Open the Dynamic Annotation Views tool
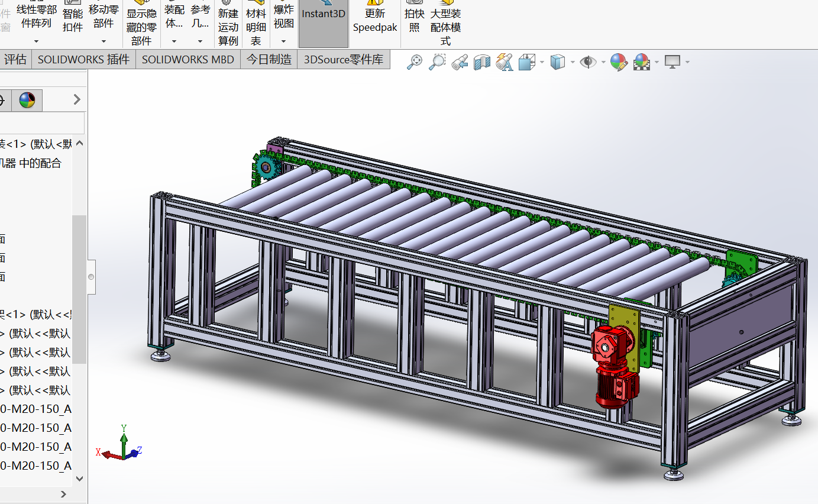The image size is (818, 504). click(x=504, y=62)
